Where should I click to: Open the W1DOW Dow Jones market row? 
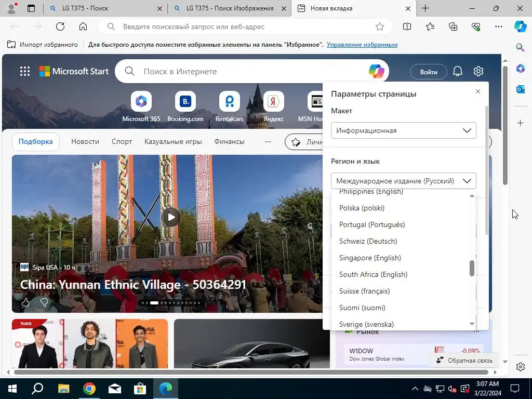(415, 354)
